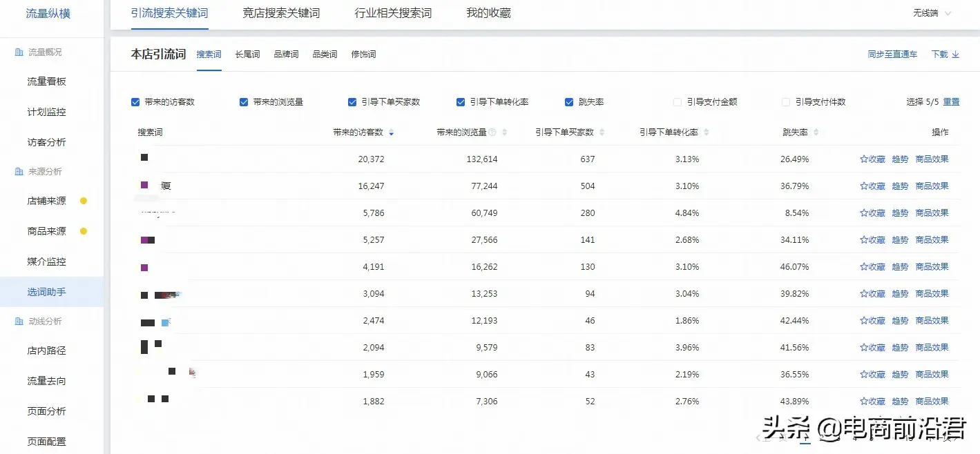Open 趋势 for the 20,372 visitors row
The height and width of the screenshot is (454, 980).
(900, 159)
